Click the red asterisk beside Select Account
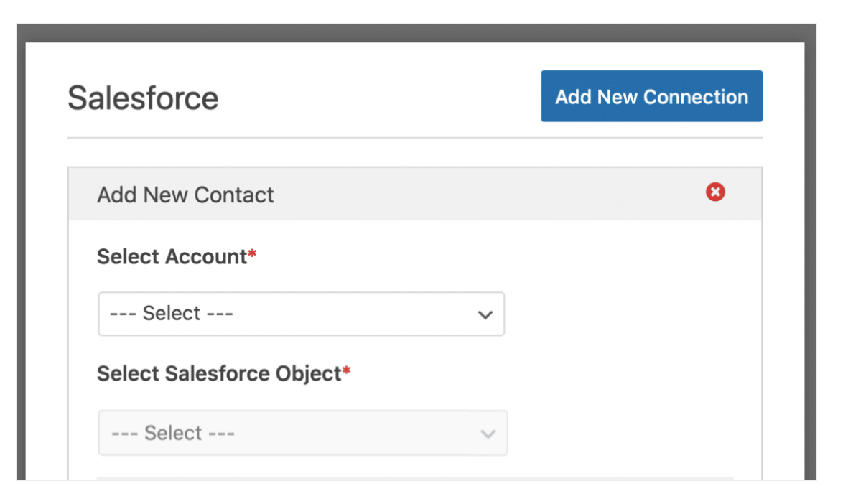843x504 pixels. [x=252, y=256]
